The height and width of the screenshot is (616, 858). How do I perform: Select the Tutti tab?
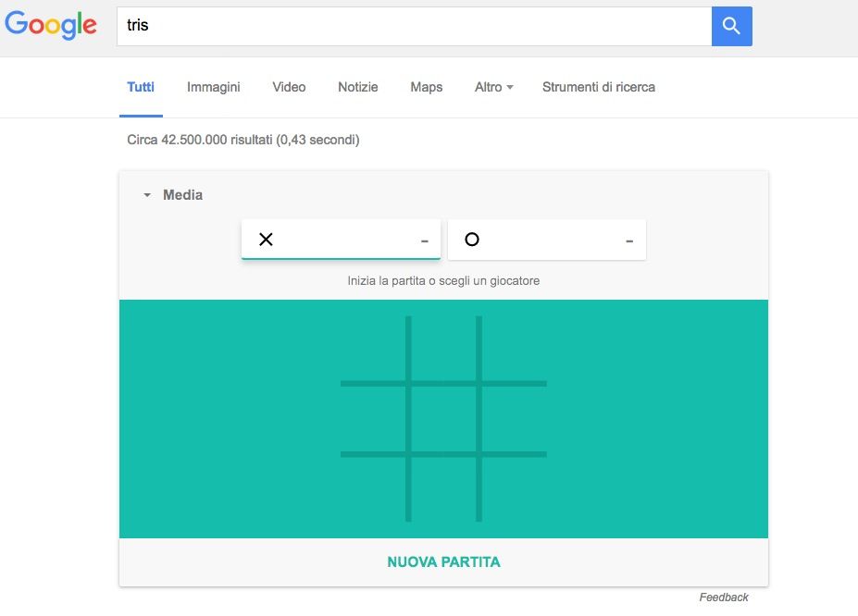141,87
